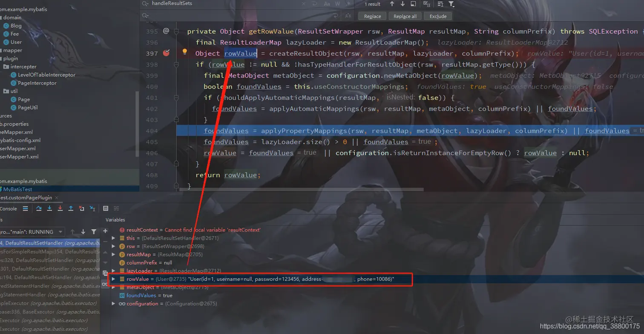Viewport: 644px width, 334px height.
Task: Expand the rowValue variable node
Action: pos(113,279)
